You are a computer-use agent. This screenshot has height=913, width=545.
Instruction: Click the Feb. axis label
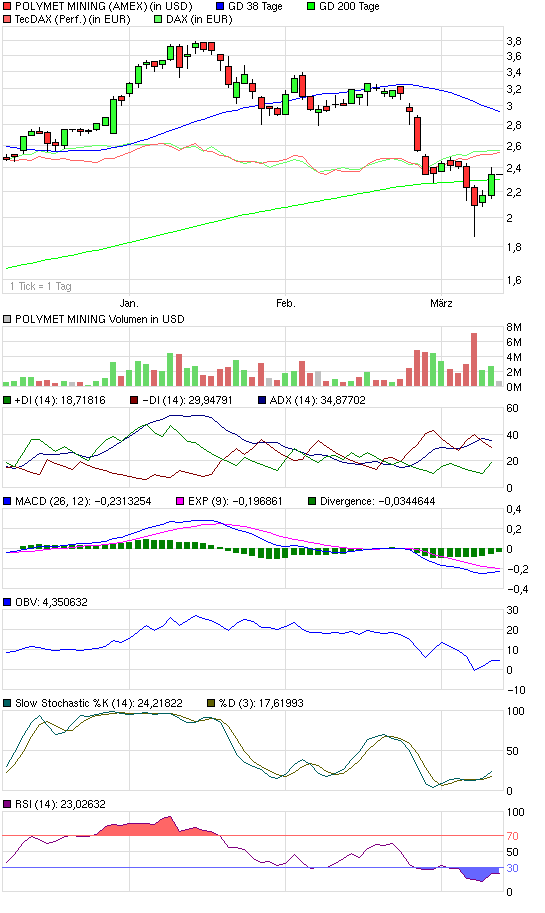286,303
